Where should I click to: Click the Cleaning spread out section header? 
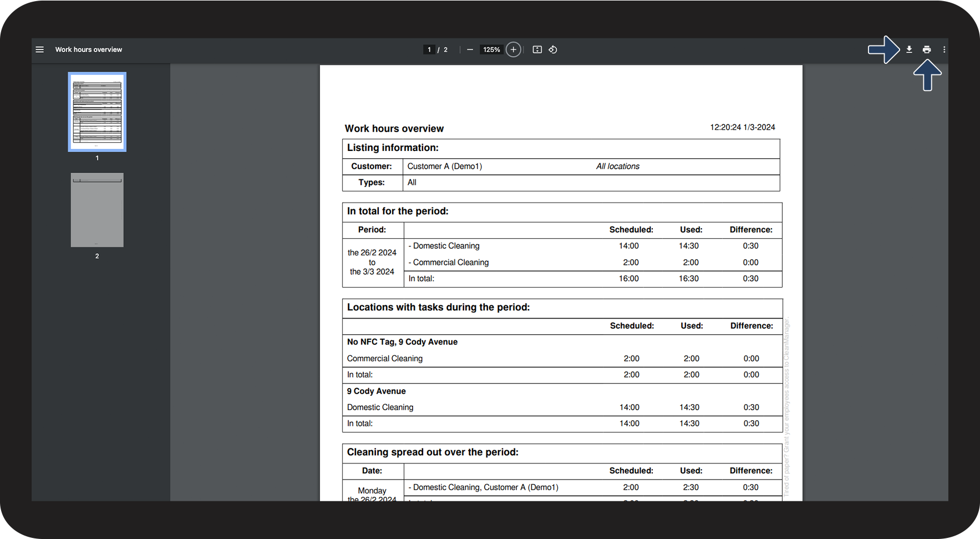(433, 452)
